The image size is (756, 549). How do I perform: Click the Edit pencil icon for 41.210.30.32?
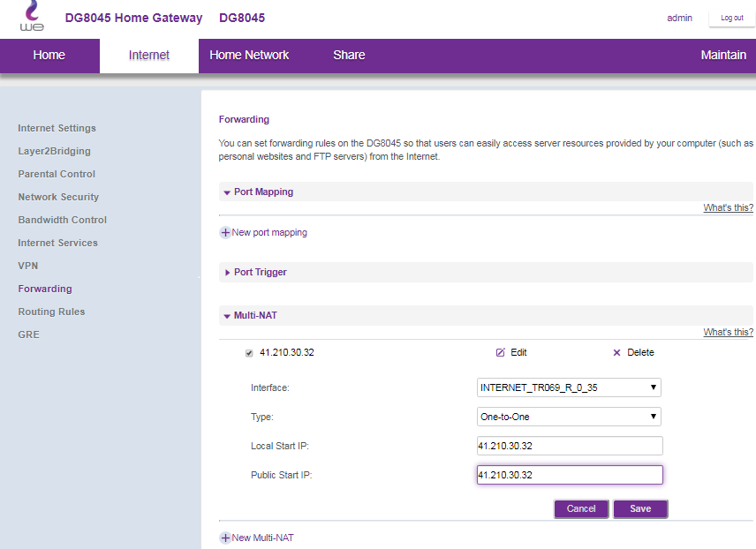[x=501, y=352]
